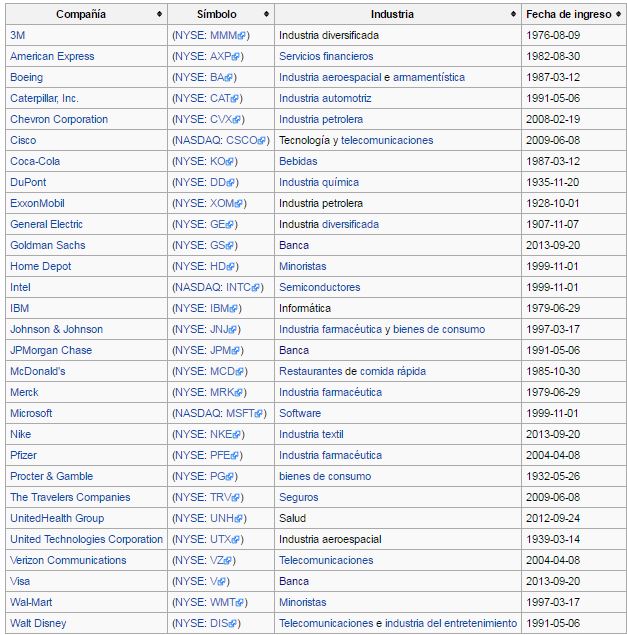Open the Home Depot link

41,266
